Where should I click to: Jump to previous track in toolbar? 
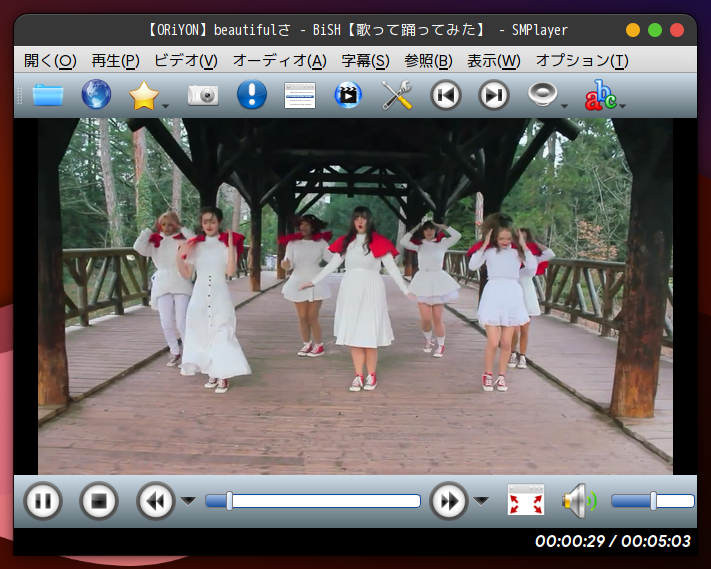click(445, 95)
